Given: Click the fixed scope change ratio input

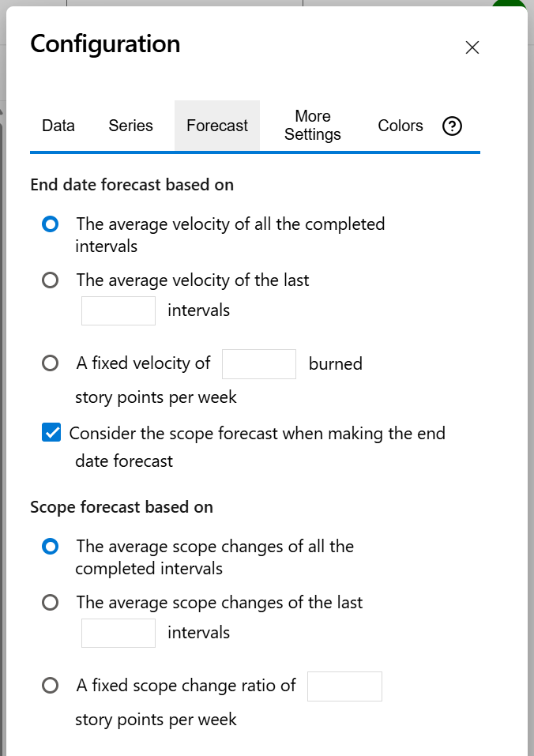Looking at the screenshot, I should [344, 686].
